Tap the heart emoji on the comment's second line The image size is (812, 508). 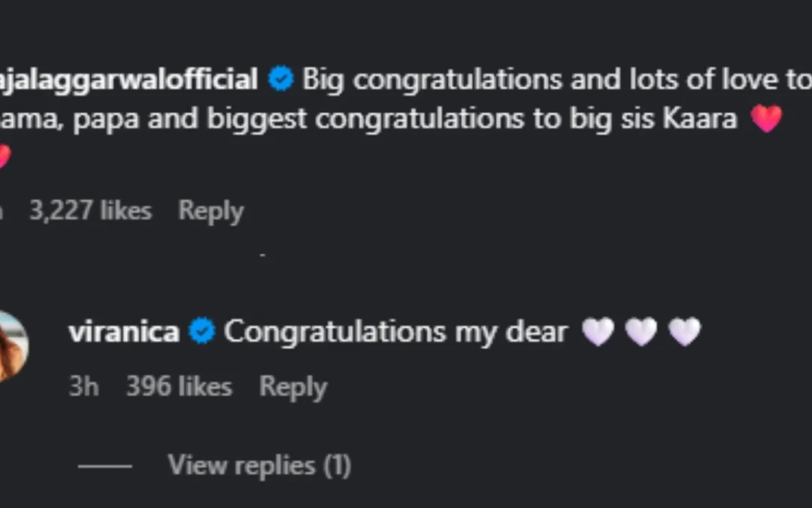tap(5, 156)
